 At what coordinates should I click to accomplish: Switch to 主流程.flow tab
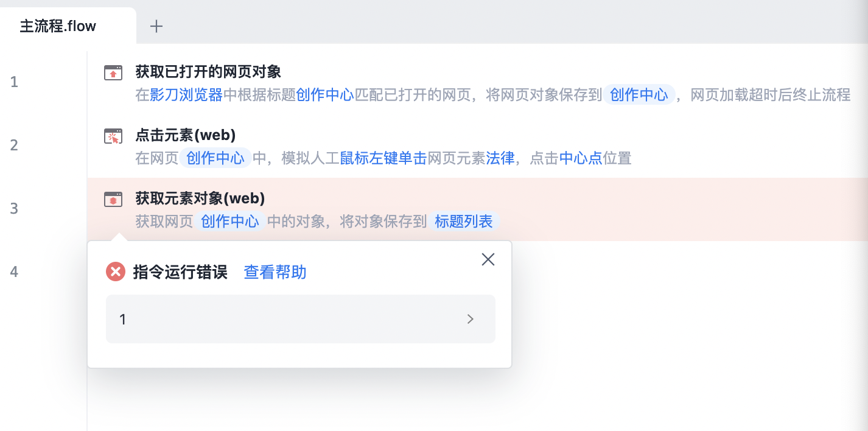(58, 26)
